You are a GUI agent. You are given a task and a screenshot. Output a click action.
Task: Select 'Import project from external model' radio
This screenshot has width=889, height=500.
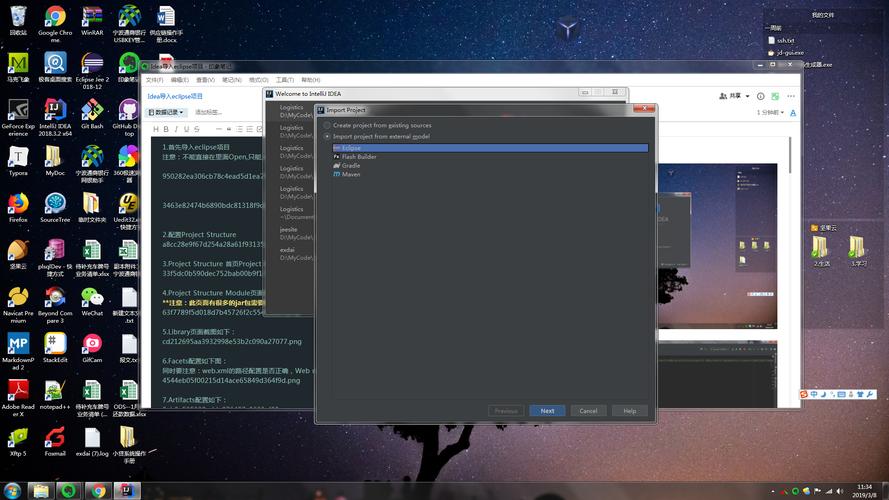coord(327,137)
